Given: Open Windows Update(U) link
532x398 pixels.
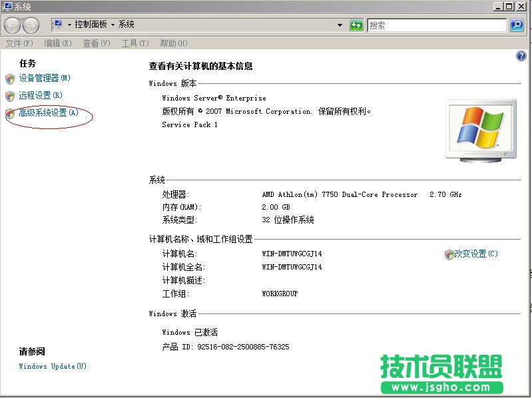Looking at the screenshot, I should click(53, 366).
